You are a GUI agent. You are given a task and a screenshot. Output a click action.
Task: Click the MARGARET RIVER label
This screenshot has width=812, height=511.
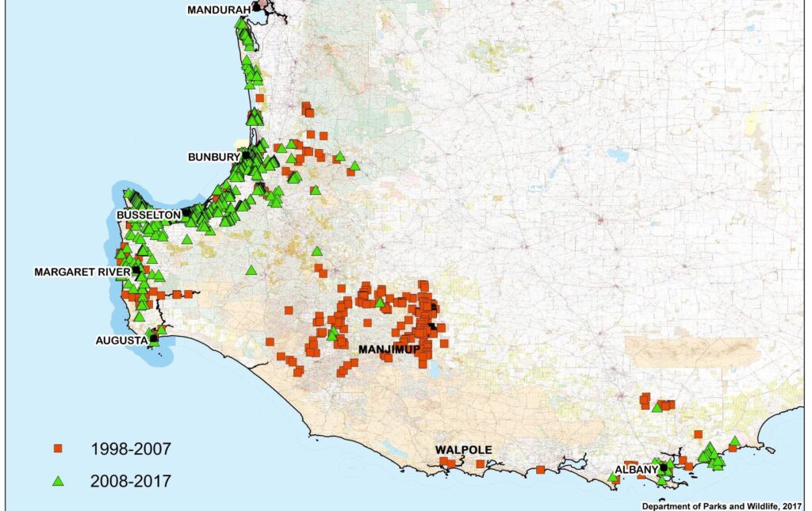point(82,272)
